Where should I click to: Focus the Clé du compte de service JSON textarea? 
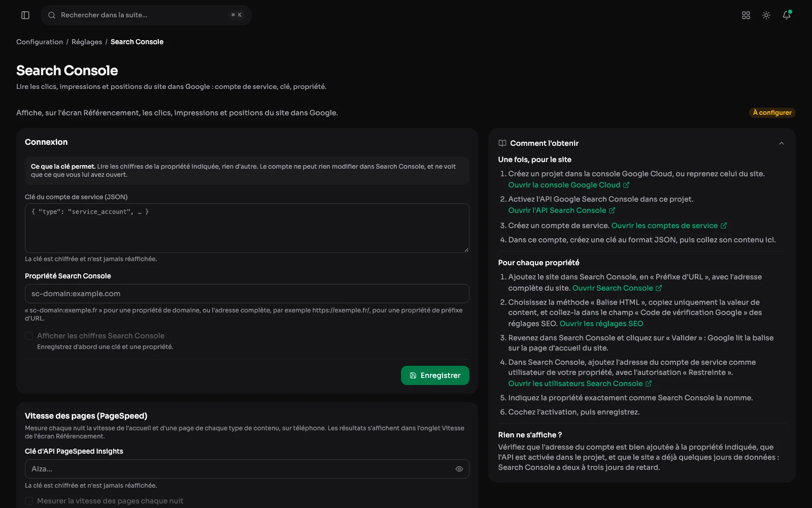click(x=247, y=228)
